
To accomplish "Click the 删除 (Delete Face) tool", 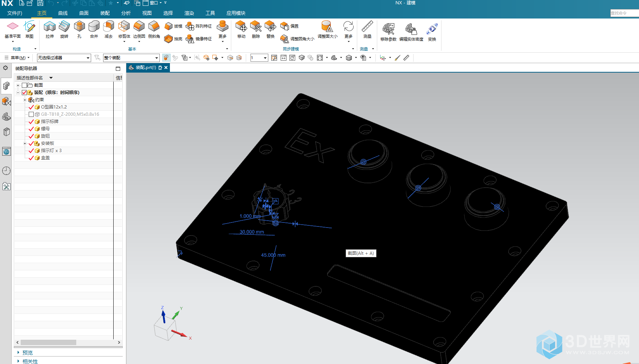I will click(x=256, y=30).
